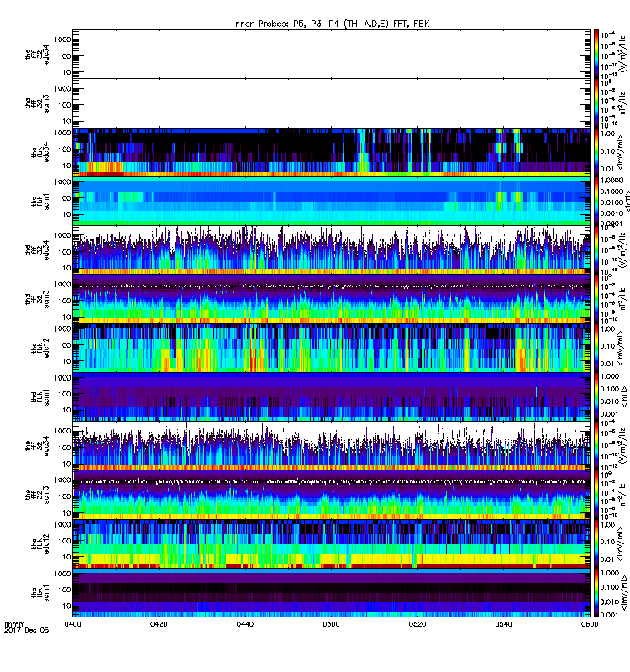Click the thd fff 32 edc34 spectrogram panel
Viewport: 630px width, 672px height.
[331, 250]
